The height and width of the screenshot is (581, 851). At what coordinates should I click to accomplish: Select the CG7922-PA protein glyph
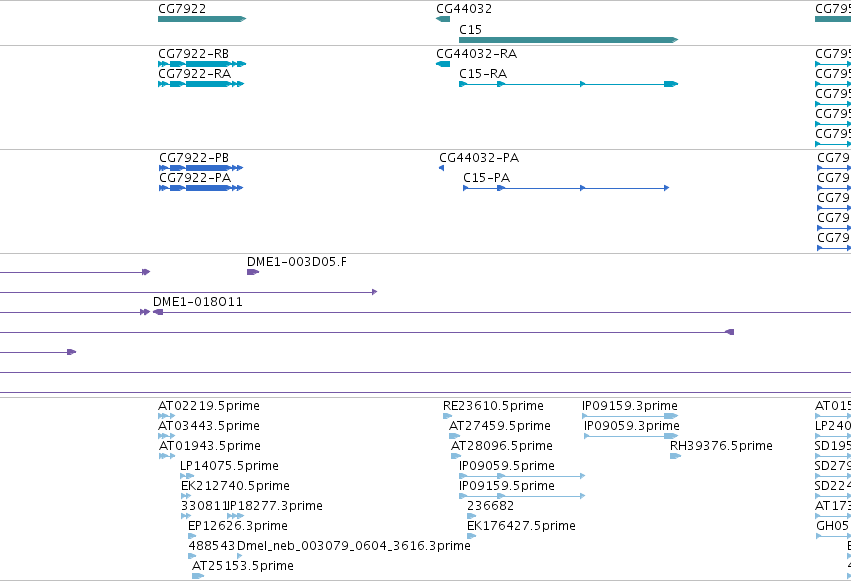coord(201,188)
